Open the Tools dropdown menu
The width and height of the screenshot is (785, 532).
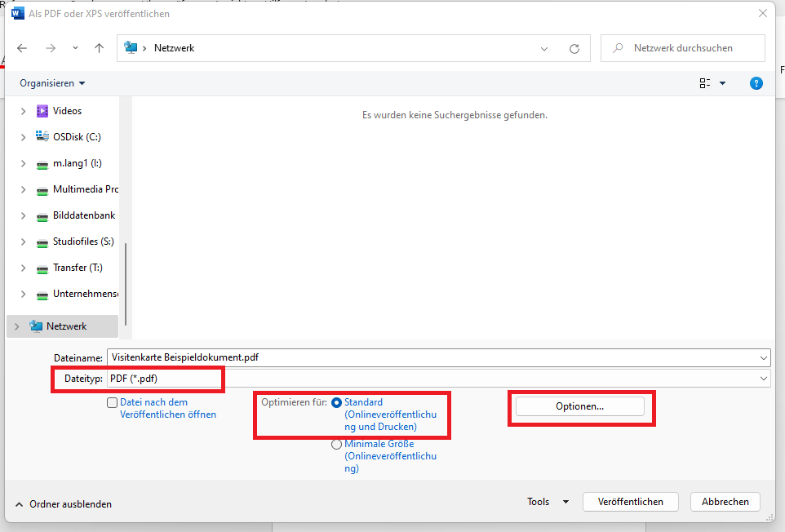pos(548,502)
